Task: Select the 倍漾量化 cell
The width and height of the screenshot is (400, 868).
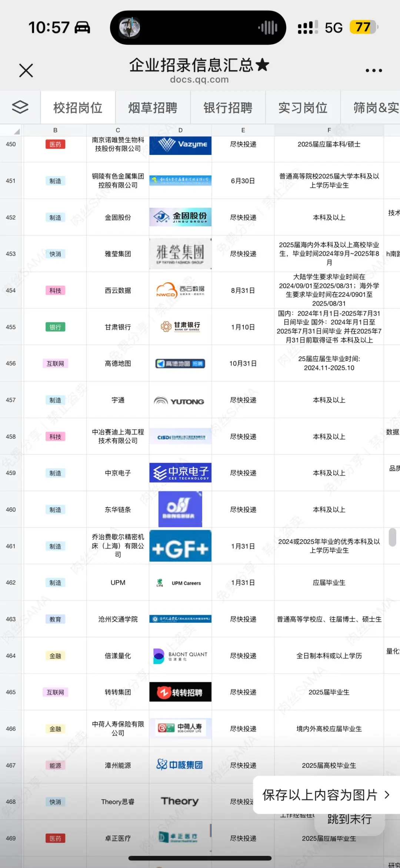Action: point(118,656)
